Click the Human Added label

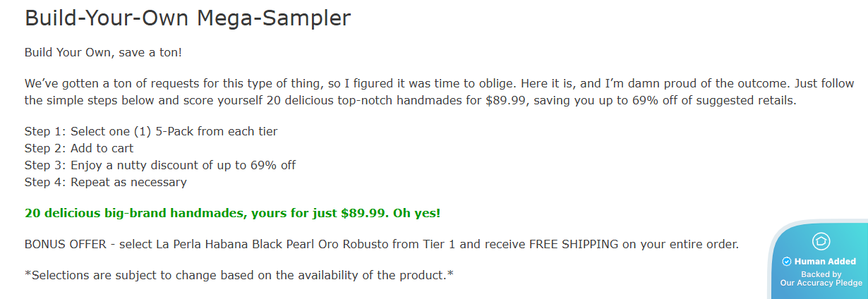(824, 262)
